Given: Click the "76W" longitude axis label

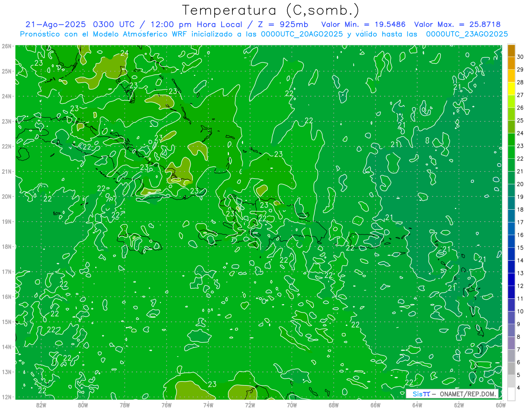Looking at the screenshot, I should tap(167, 405).
